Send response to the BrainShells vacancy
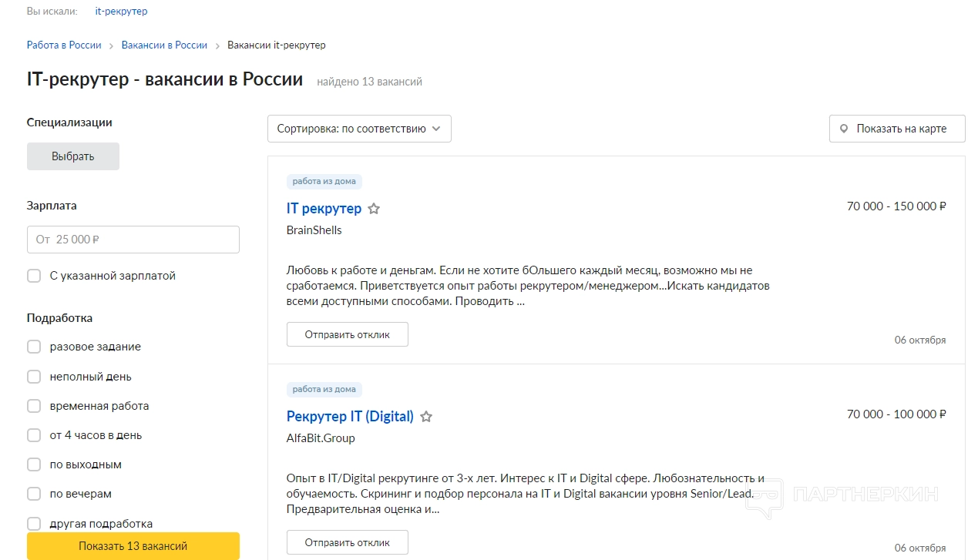 point(347,334)
